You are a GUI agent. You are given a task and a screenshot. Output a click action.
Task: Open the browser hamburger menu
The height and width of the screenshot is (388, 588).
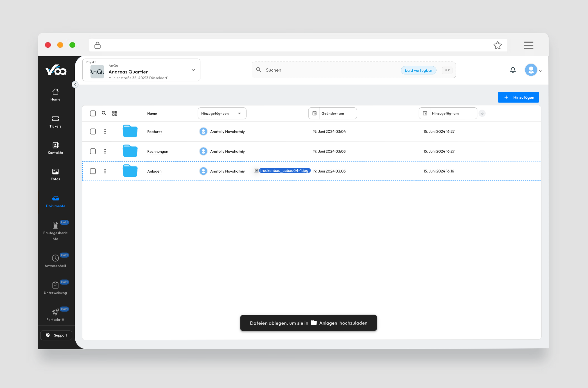tap(528, 45)
